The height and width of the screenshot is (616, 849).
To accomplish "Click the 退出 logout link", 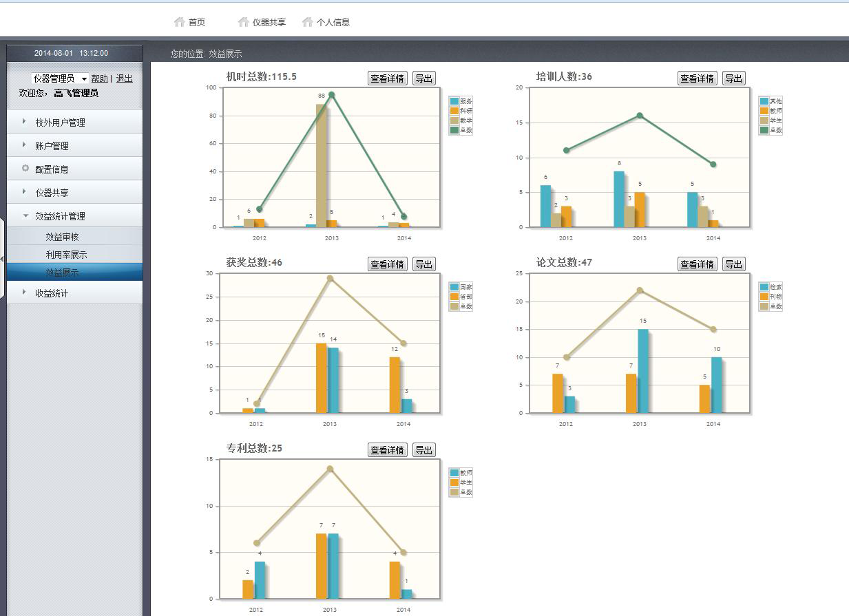I will click(125, 79).
